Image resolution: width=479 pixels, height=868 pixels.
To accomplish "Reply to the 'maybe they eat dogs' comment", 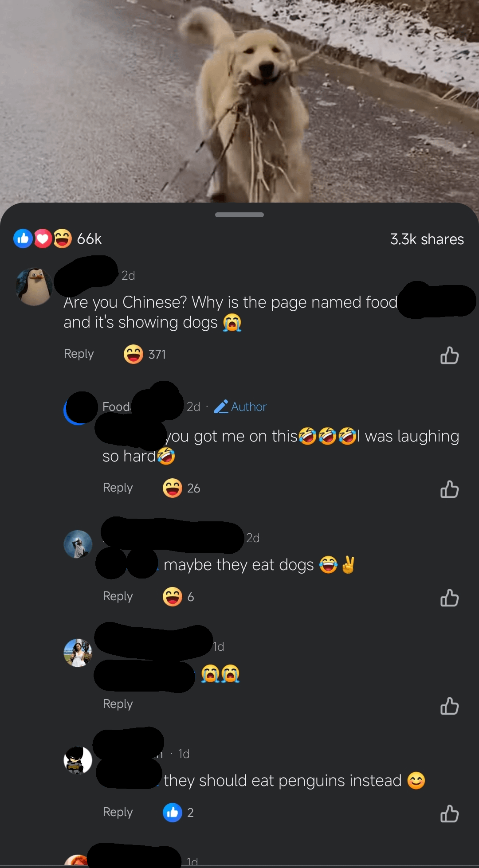I will coord(118,596).
